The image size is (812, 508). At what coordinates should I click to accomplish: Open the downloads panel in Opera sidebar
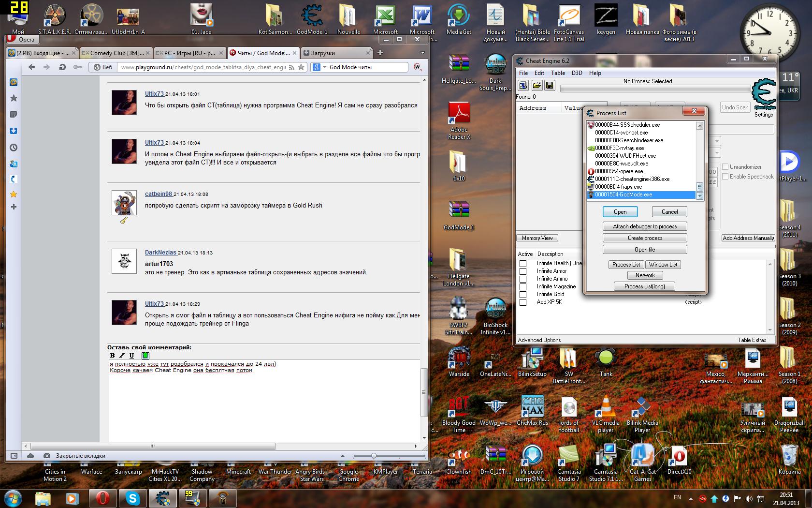(14, 131)
